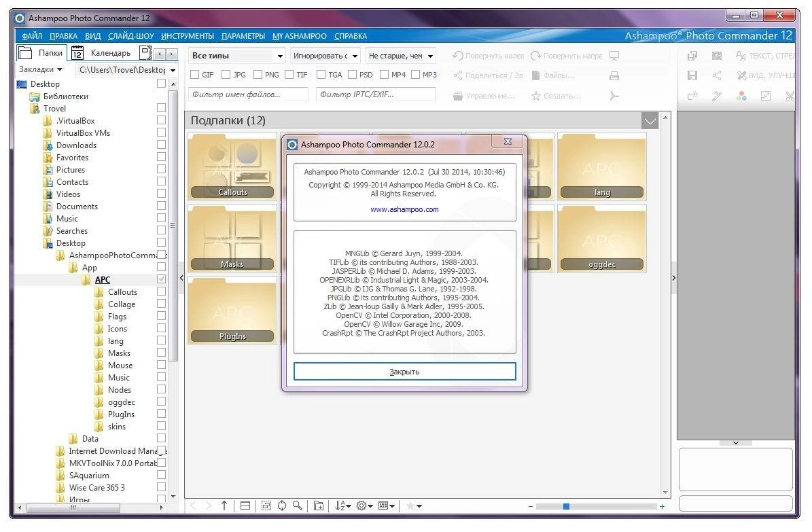Click the Управление… button

(x=484, y=96)
